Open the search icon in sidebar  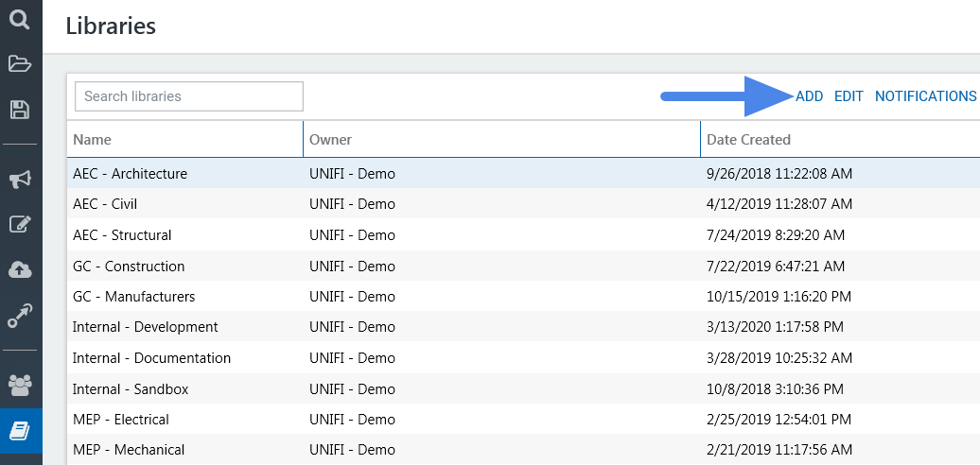coord(20,19)
